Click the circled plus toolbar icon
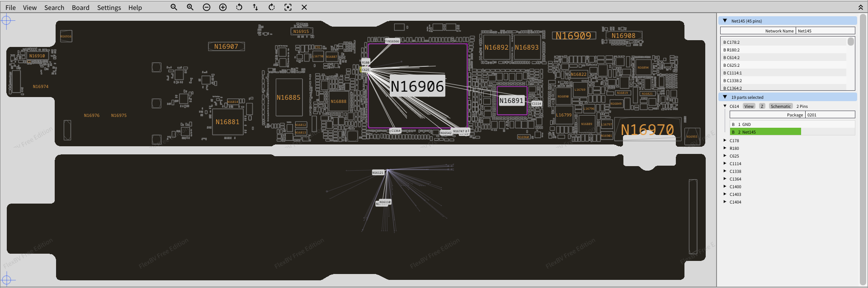 (x=223, y=7)
